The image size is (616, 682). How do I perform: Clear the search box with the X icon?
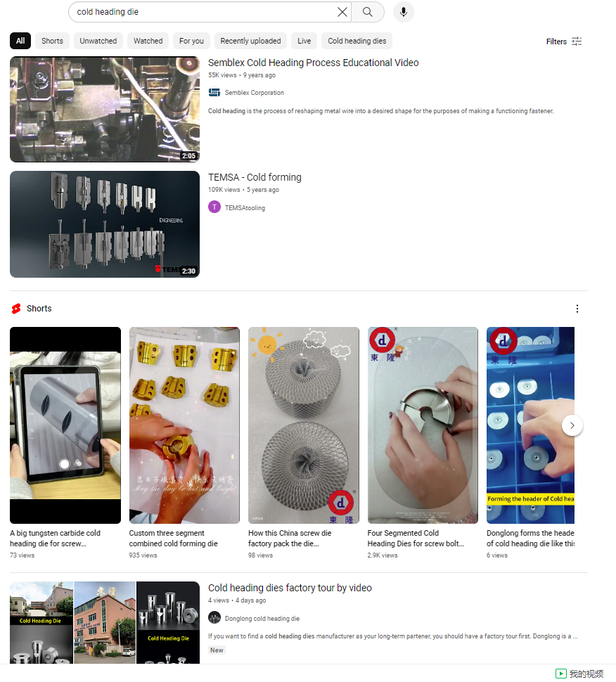pos(342,12)
